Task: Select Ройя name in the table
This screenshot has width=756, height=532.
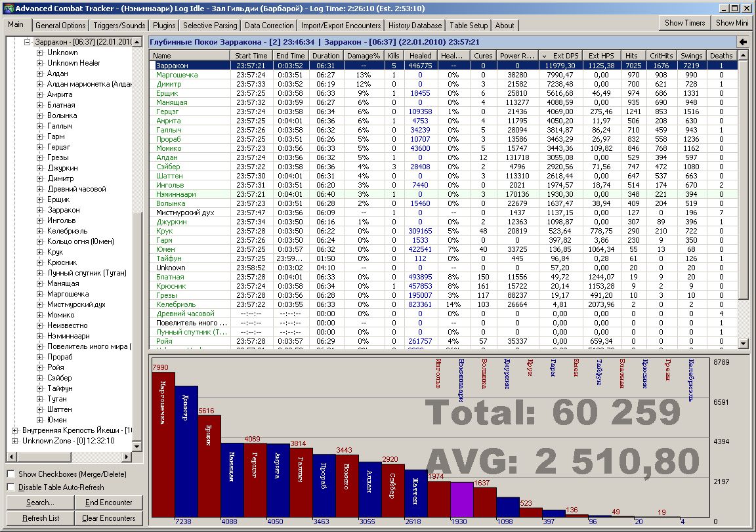Action: coord(164,341)
